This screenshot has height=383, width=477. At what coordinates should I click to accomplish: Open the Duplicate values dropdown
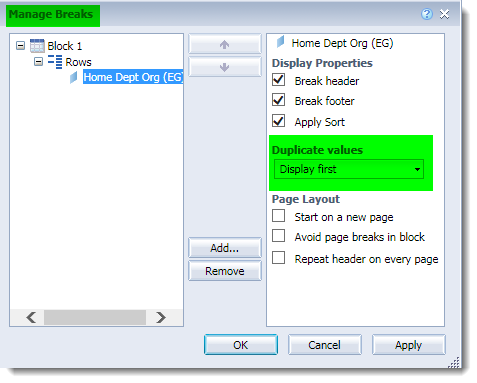point(349,169)
